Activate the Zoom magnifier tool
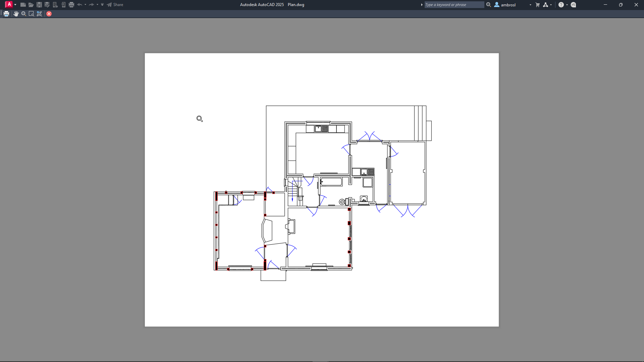The height and width of the screenshot is (362, 644). (24, 14)
